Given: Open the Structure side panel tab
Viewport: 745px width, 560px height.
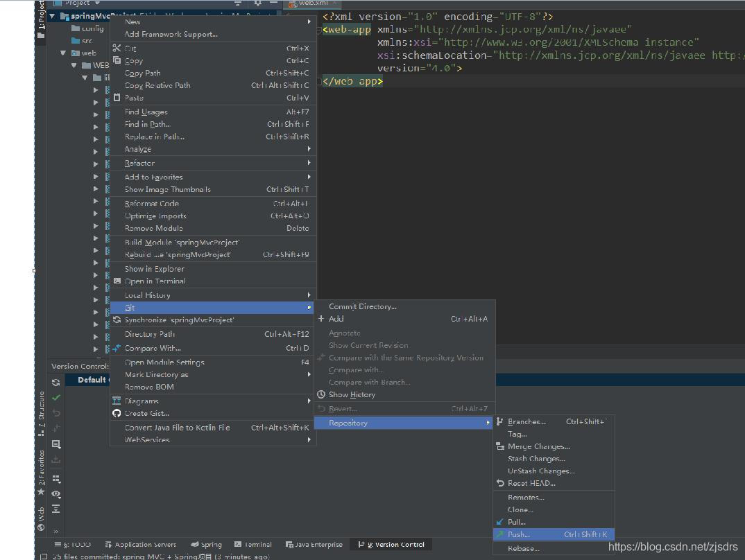Looking at the screenshot, I should pyautogui.click(x=41, y=414).
